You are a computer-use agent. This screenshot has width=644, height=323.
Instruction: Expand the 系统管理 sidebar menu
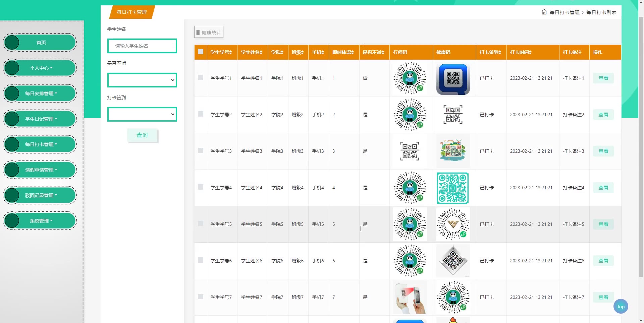coord(40,221)
